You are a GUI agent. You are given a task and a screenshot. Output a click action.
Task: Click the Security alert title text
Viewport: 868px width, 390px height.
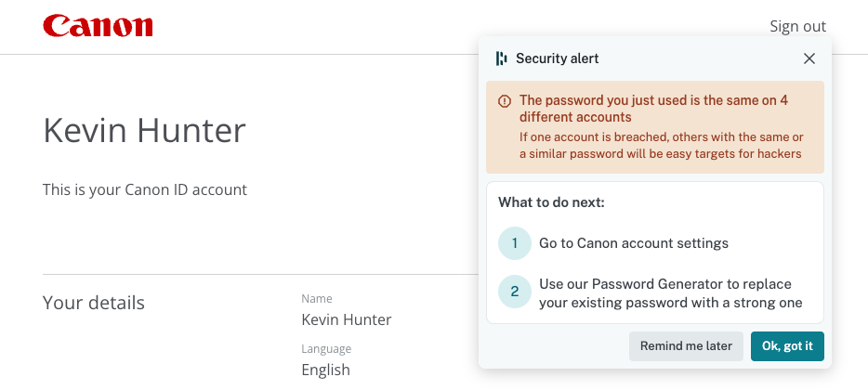[557, 58]
